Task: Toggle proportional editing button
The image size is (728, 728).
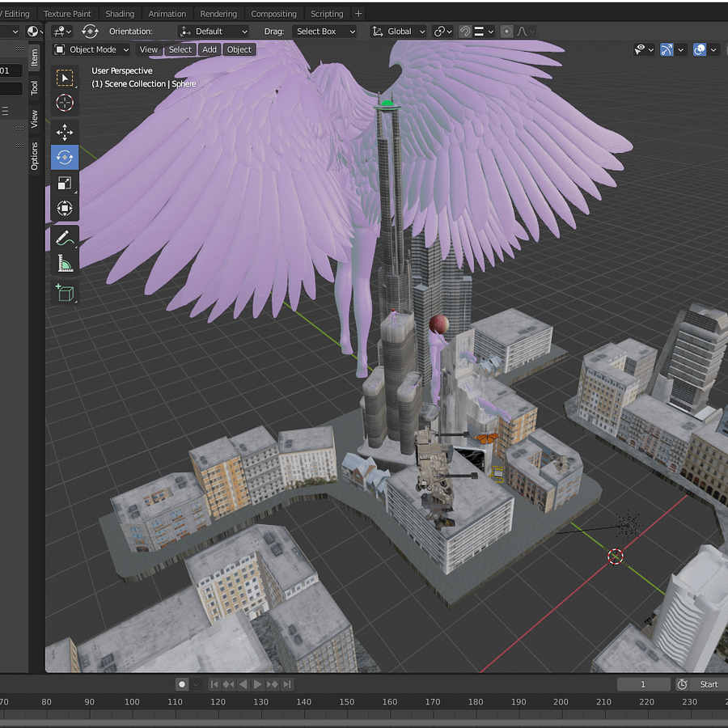Action: [x=506, y=31]
